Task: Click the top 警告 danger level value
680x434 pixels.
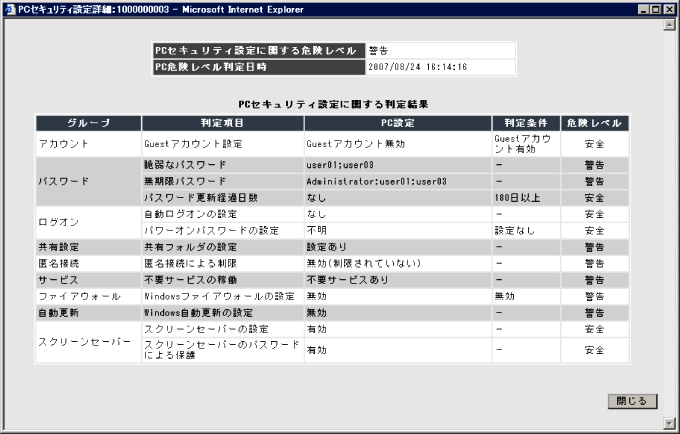Action: 378,51
